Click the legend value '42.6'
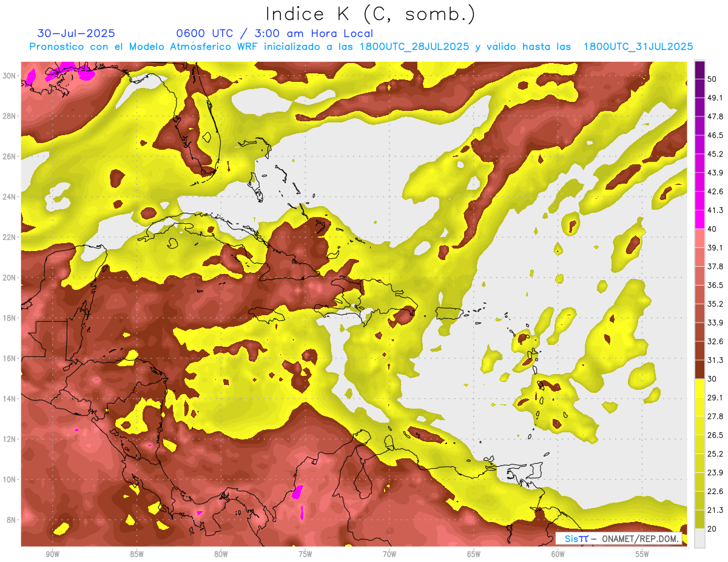 pyautogui.click(x=715, y=192)
